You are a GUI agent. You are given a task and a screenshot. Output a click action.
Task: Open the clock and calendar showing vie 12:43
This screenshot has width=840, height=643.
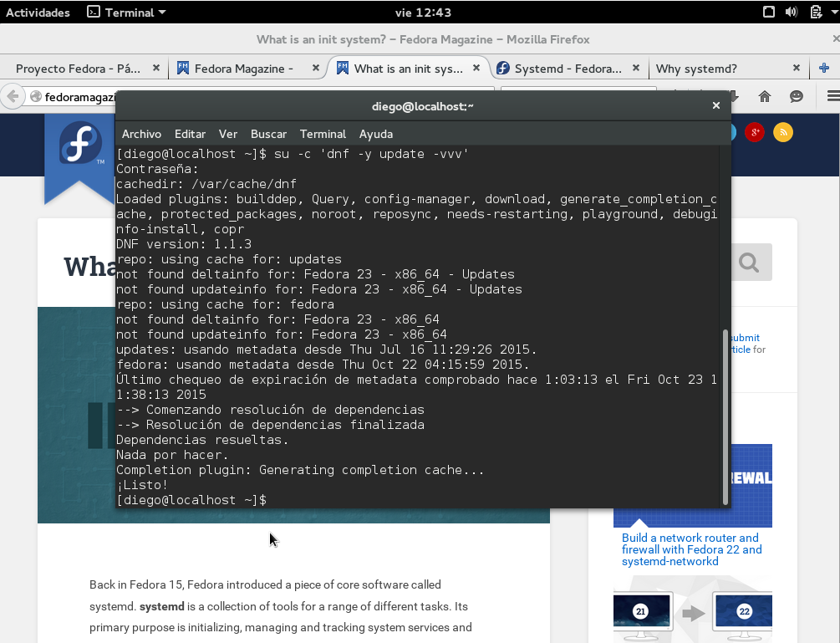pos(423,13)
